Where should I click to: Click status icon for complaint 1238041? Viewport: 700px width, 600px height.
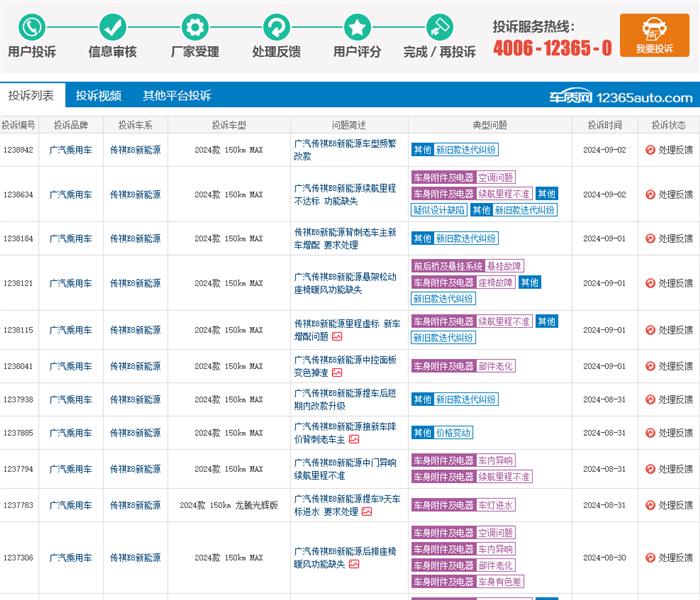[650, 366]
